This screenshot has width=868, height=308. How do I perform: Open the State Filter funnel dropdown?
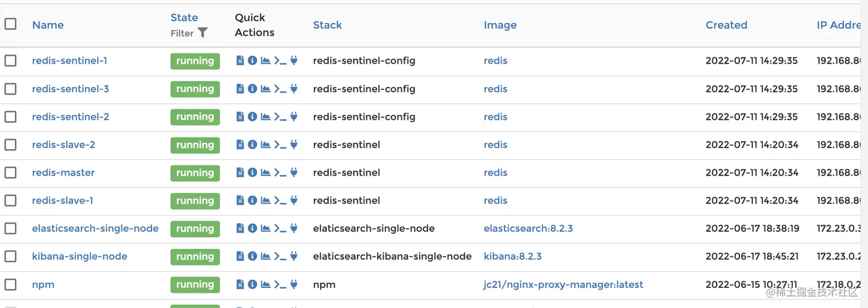[202, 33]
